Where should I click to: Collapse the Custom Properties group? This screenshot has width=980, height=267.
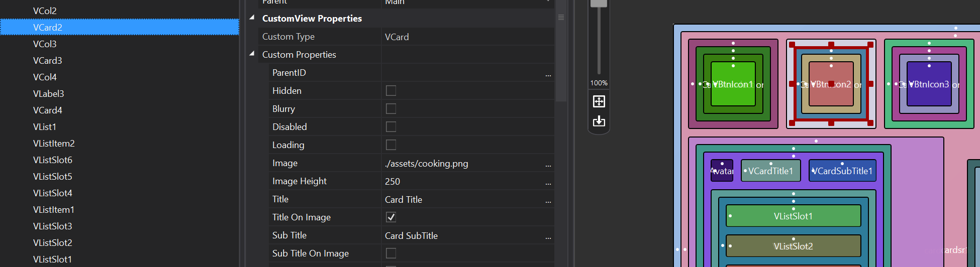[x=252, y=54]
